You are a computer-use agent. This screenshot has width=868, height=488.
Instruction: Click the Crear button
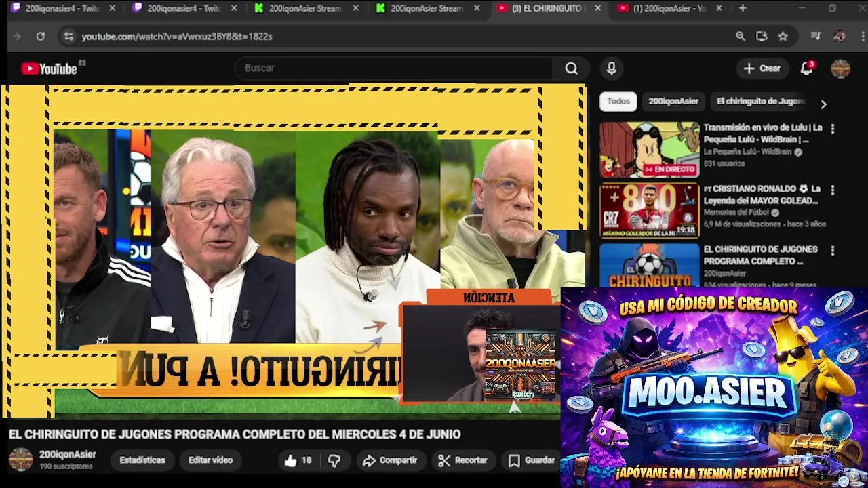762,68
